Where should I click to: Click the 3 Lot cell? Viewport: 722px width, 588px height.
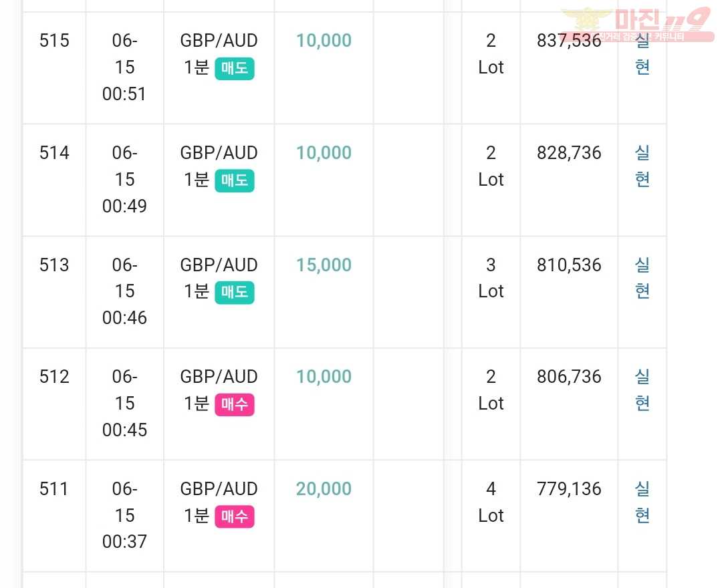click(491, 278)
